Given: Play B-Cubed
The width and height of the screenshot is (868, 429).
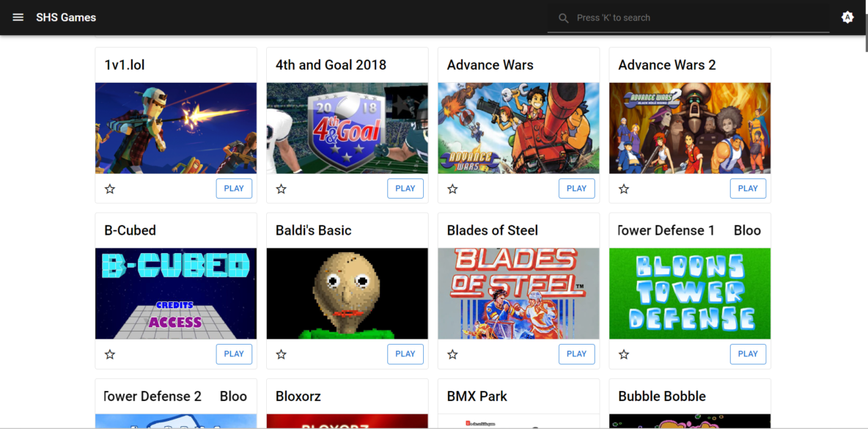Looking at the screenshot, I should point(234,354).
